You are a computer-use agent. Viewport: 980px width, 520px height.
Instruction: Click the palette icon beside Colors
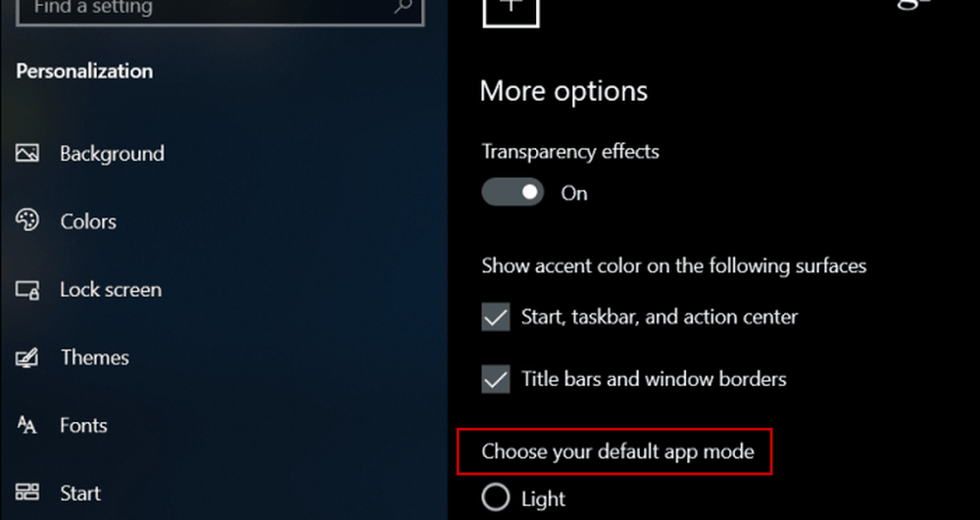[26, 220]
